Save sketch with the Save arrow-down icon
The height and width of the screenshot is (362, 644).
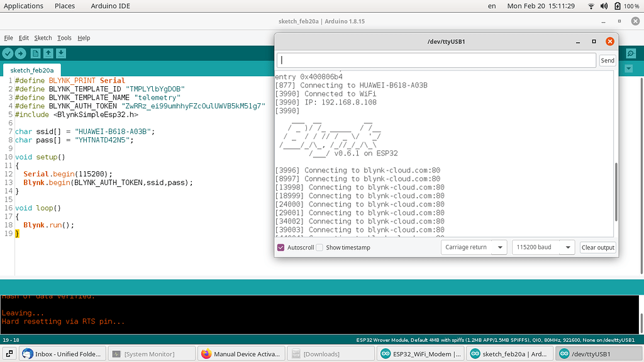click(x=61, y=54)
